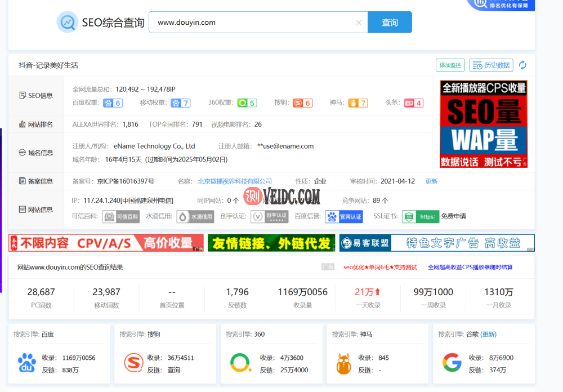Click the 百度权重 6 weight badge

pos(112,103)
